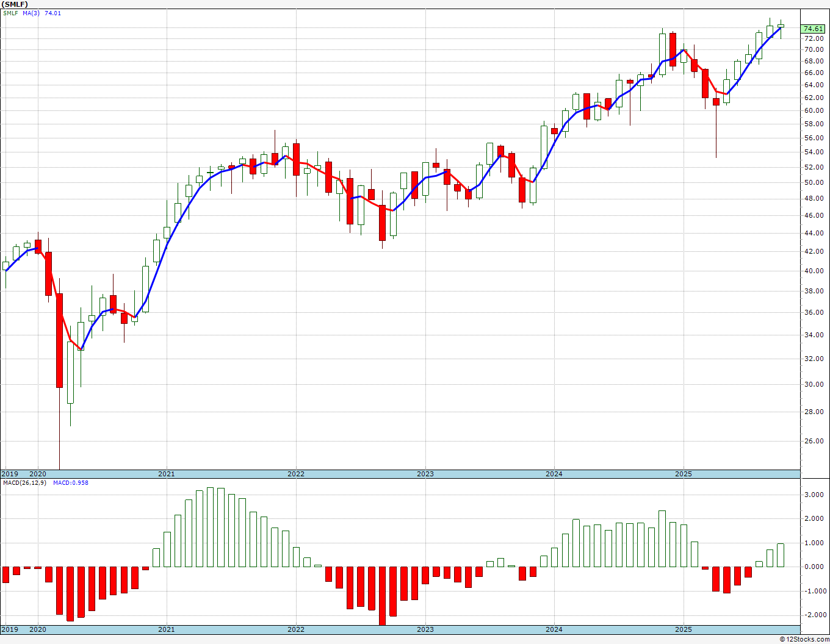Click the 40.00 price axis label
This screenshot has width=830, height=644.
[814, 271]
